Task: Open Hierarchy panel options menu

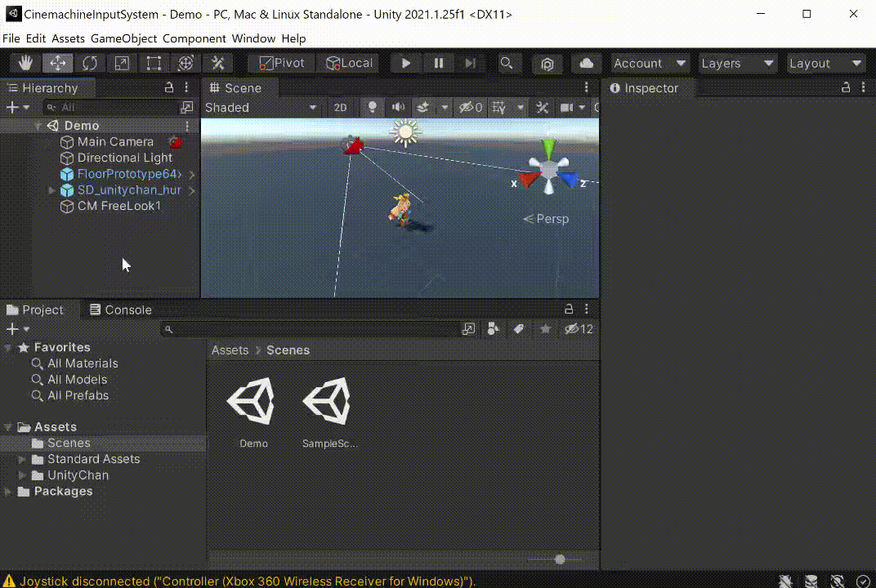Action: pyautogui.click(x=186, y=87)
